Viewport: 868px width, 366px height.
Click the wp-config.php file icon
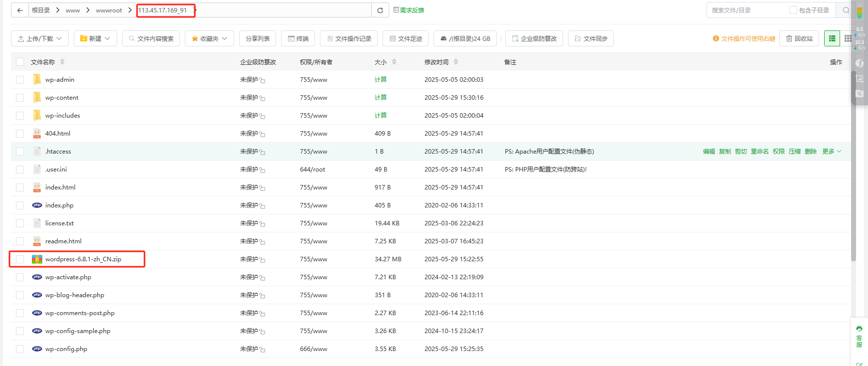click(37, 349)
